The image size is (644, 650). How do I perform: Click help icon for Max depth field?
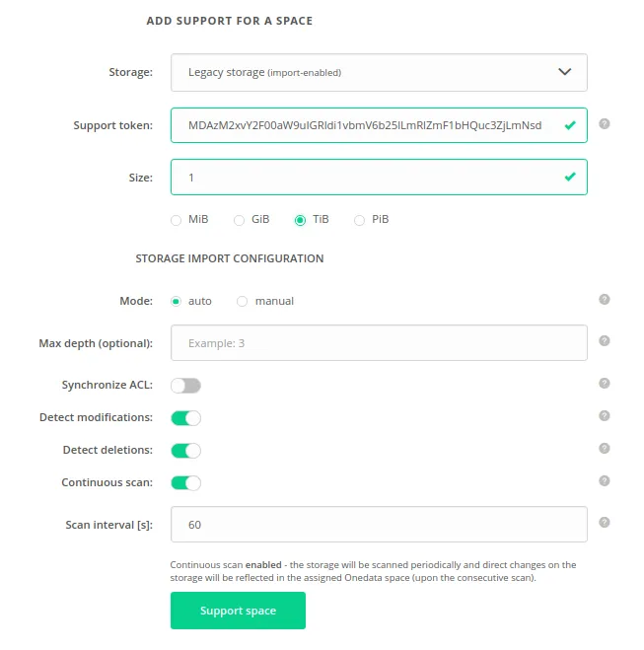click(605, 341)
